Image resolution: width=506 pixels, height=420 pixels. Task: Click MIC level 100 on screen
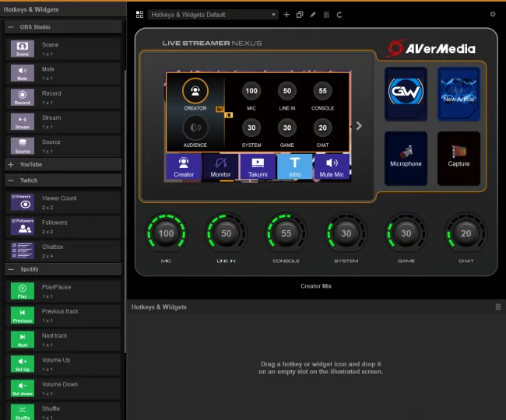point(251,91)
